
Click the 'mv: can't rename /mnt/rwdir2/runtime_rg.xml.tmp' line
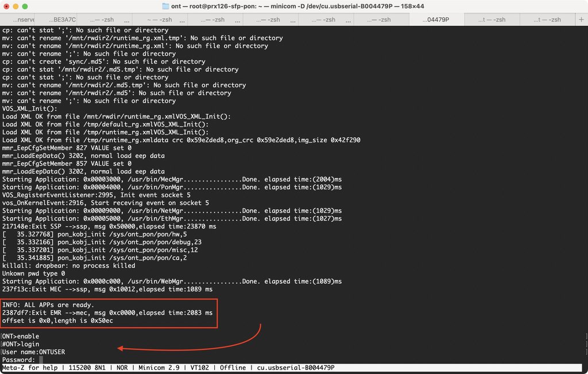point(142,38)
